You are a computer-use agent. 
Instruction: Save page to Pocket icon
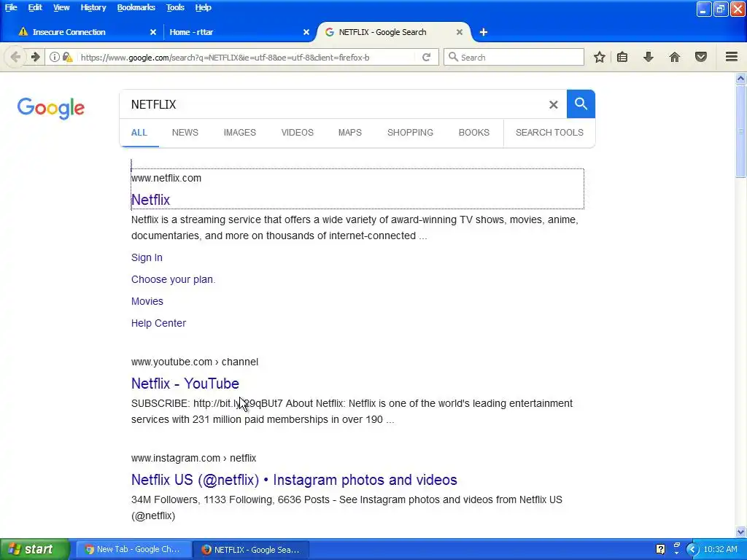pyautogui.click(x=701, y=57)
